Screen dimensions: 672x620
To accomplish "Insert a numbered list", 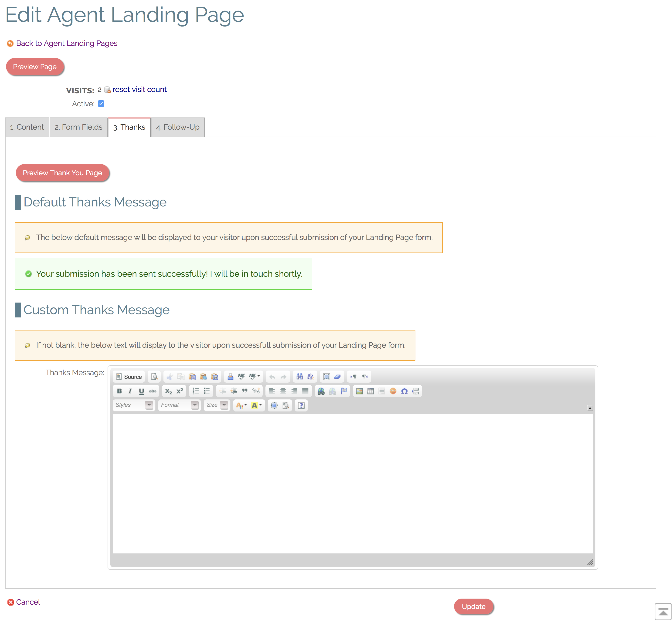I will (196, 391).
